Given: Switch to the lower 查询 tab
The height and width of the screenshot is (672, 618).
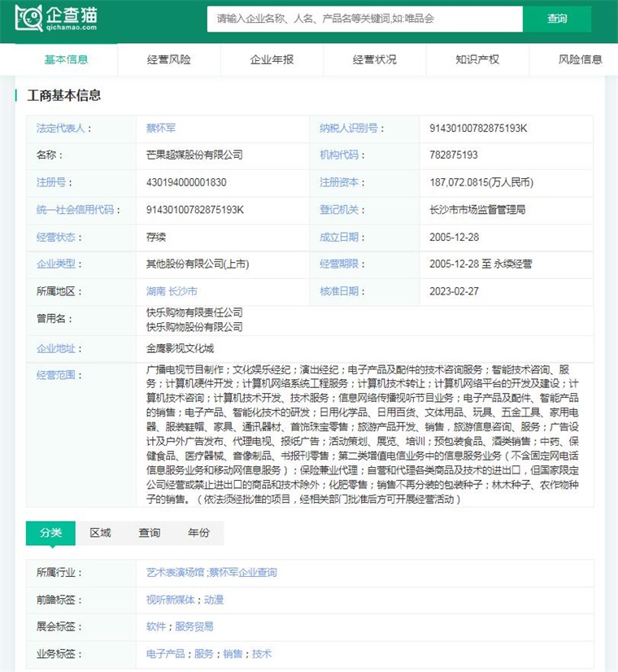Looking at the screenshot, I should (150, 533).
